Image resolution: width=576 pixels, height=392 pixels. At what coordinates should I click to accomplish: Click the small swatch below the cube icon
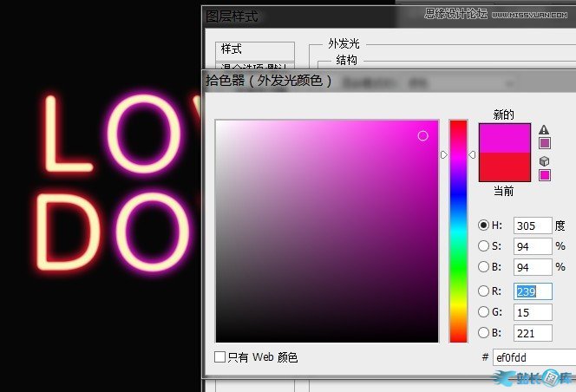tap(545, 175)
